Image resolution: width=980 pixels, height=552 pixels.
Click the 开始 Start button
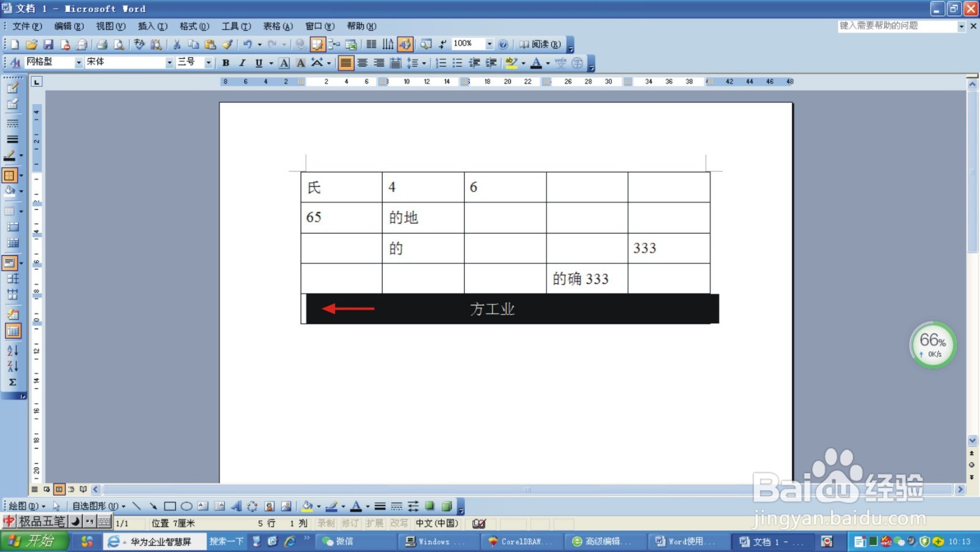tap(34, 541)
